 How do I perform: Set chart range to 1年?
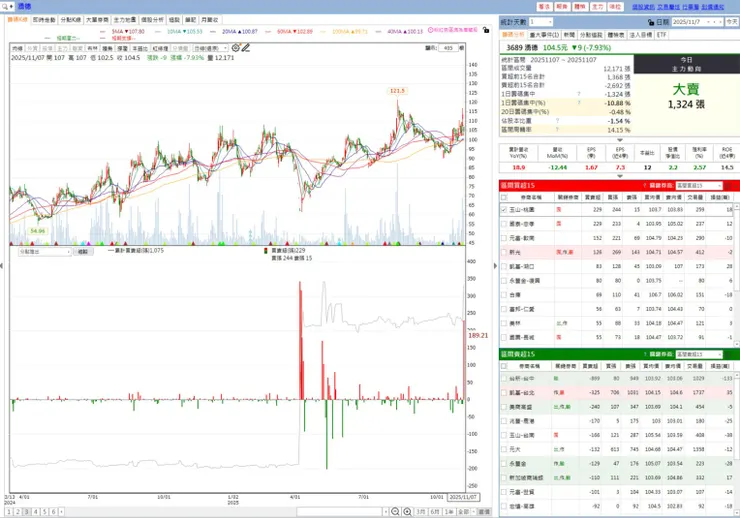pyautogui.click(x=449, y=512)
